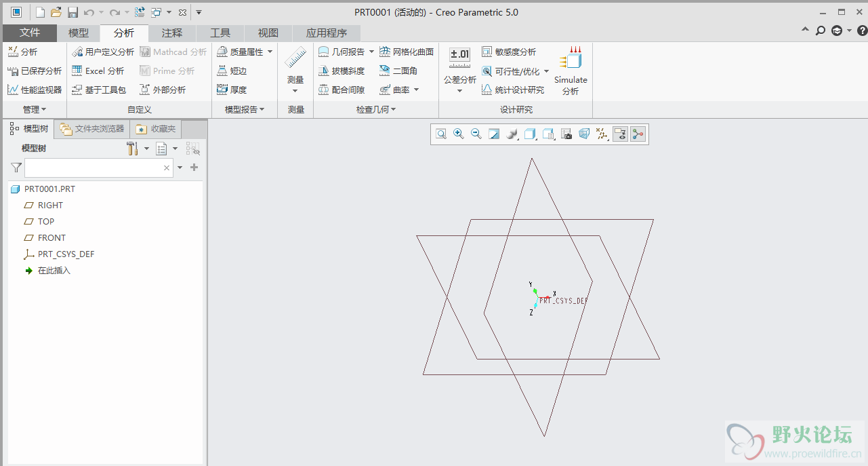Switch to the 应用程序 ribbon tab
The height and width of the screenshot is (466, 868).
pyautogui.click(x=327, y=33)
